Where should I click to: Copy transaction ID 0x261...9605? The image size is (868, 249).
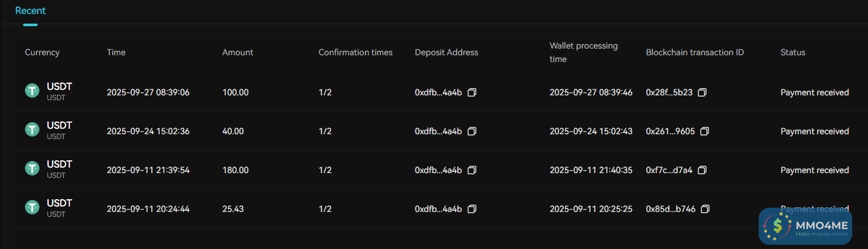(x=705, y=131)
